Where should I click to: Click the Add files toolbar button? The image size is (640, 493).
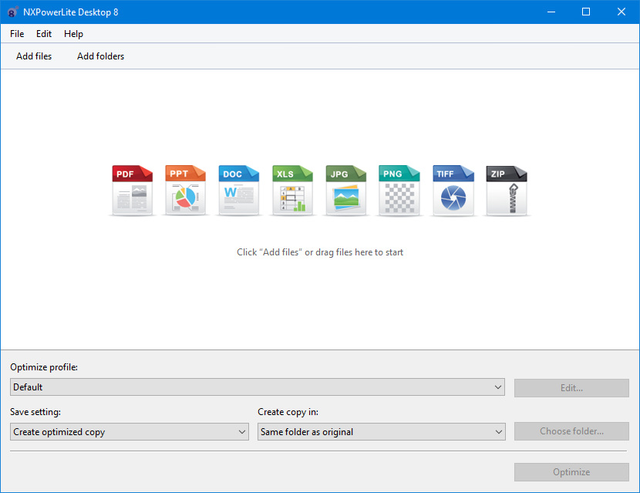pos(34,56)
